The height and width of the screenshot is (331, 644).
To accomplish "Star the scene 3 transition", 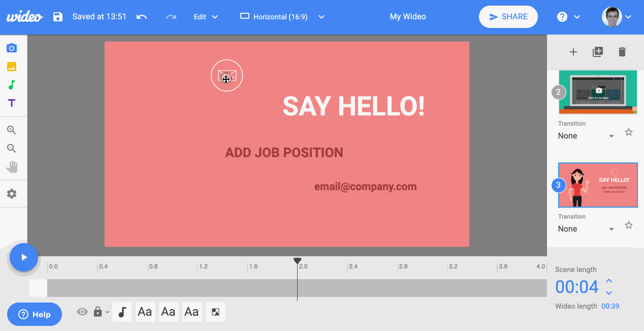I will point(629,225).
